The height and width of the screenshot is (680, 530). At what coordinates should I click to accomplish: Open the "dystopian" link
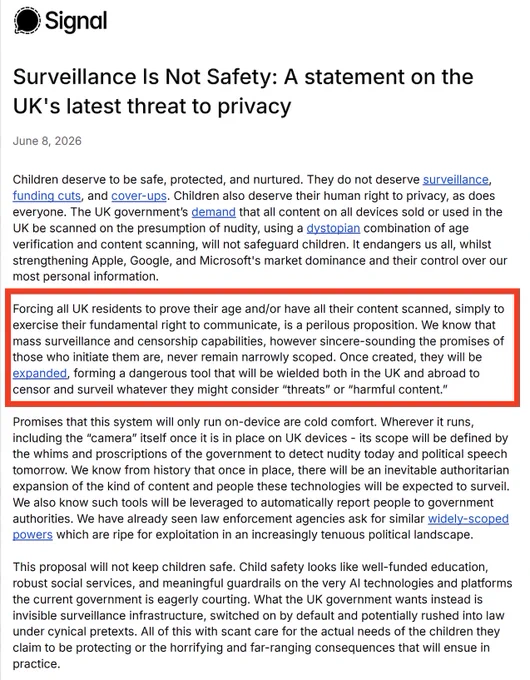(333, 228)
